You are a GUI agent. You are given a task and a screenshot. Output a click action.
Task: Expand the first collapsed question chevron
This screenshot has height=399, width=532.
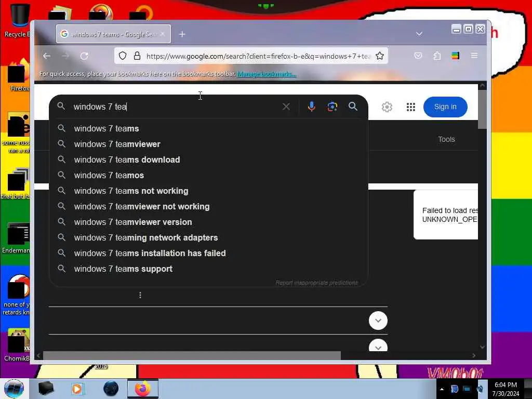[x=378, y=321]
